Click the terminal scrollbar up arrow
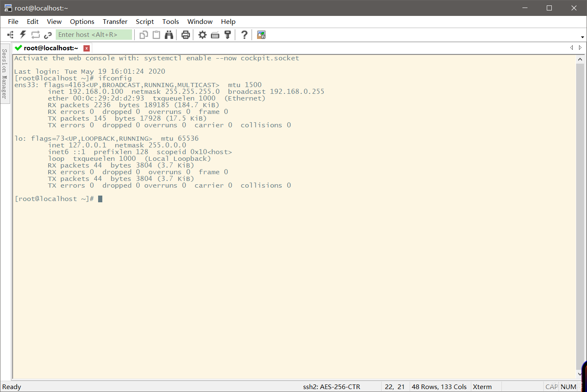 [580, 59]
